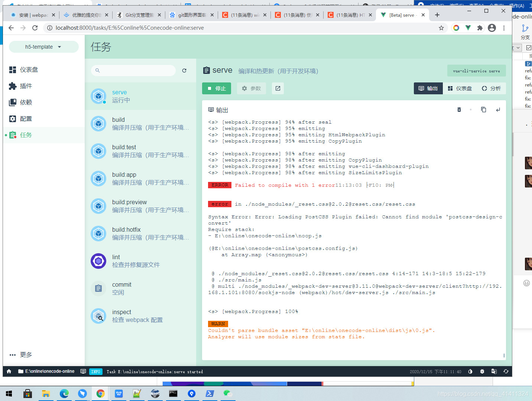Open the dropdown in background Git window
Viewport: 532px width, 401px height.
[x=518, y=48]
